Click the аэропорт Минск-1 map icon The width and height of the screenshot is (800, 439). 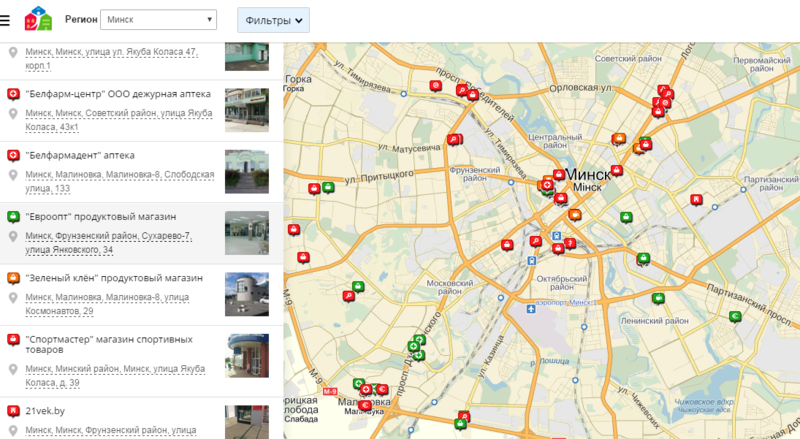[x=532, y=307]
